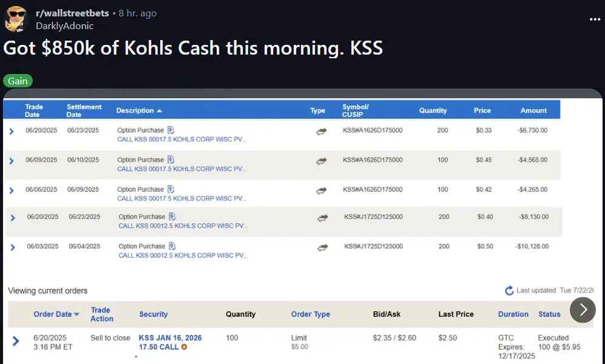
Task: Open DarklyAdonic's user profile
Action: [65, 26]
